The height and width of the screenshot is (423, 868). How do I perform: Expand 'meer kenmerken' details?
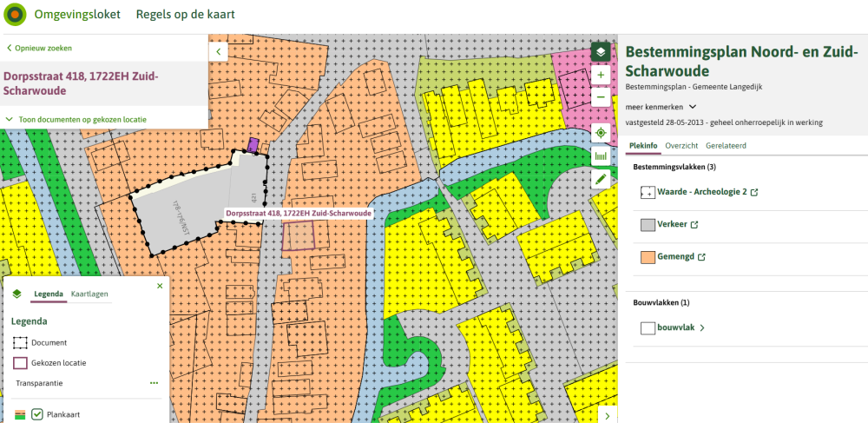661,107
